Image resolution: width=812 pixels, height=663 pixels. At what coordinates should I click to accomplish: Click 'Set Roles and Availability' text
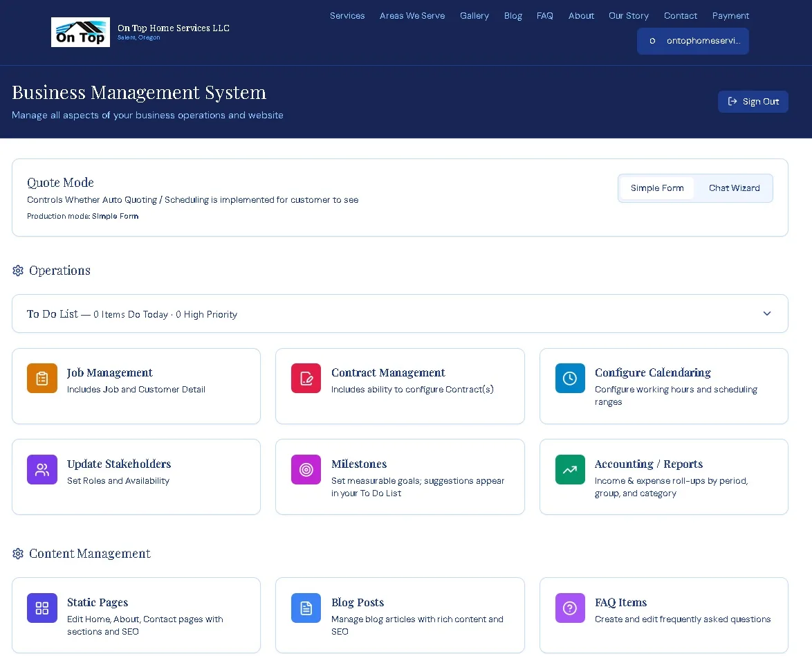pyautogui.click(x=118, y=481)
